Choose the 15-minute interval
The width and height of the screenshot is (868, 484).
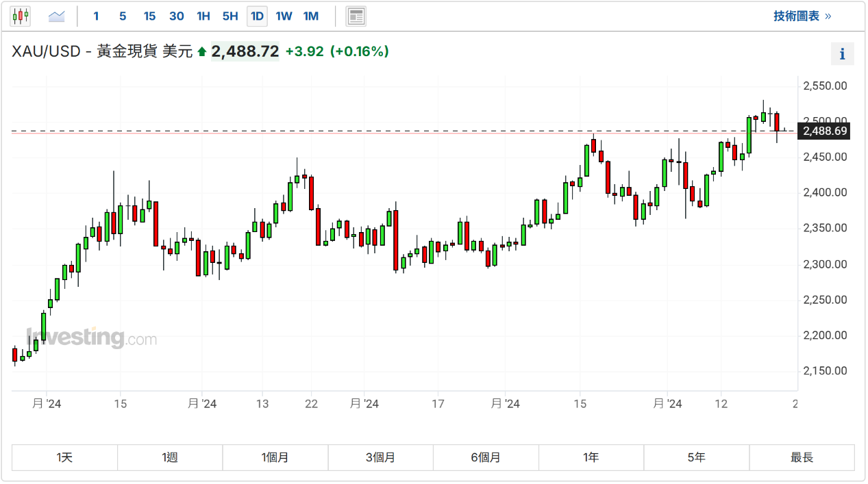tap(149, 16)
